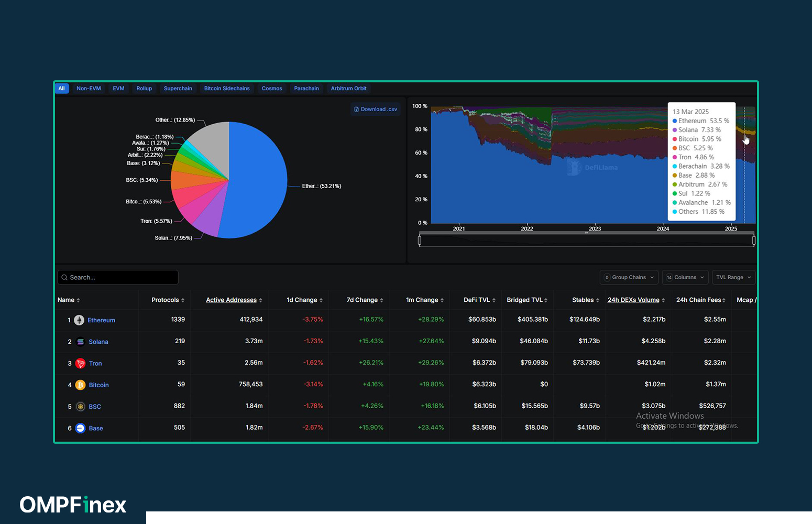Sort by Active Addresses arrows
Image resolution: width=812 pixels, height=524 pixels.
point(260,300)
